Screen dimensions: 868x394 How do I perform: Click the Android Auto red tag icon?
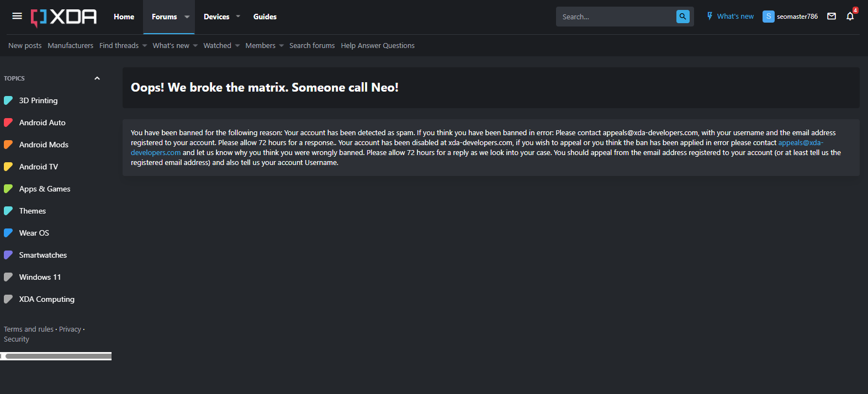pyautogui.click(x=8, y=123)
